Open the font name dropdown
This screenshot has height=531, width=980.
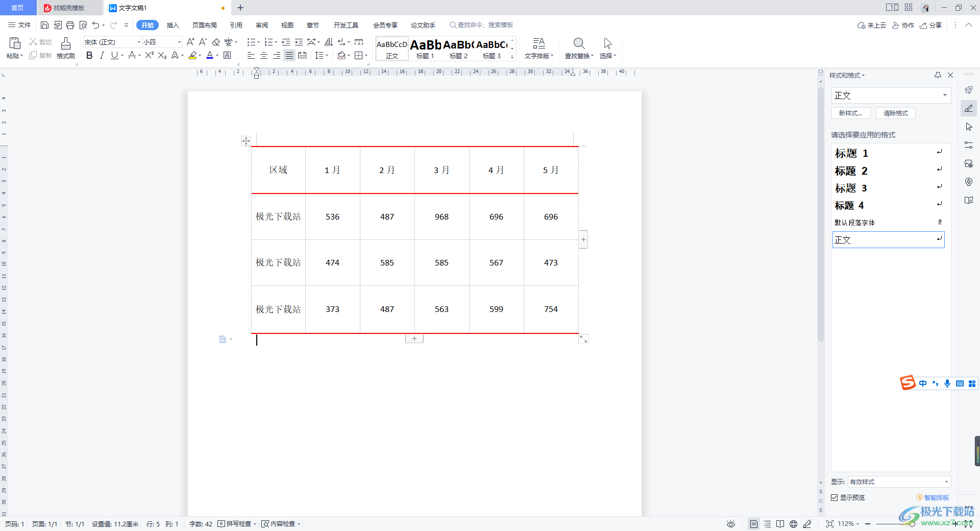[139, 42]
